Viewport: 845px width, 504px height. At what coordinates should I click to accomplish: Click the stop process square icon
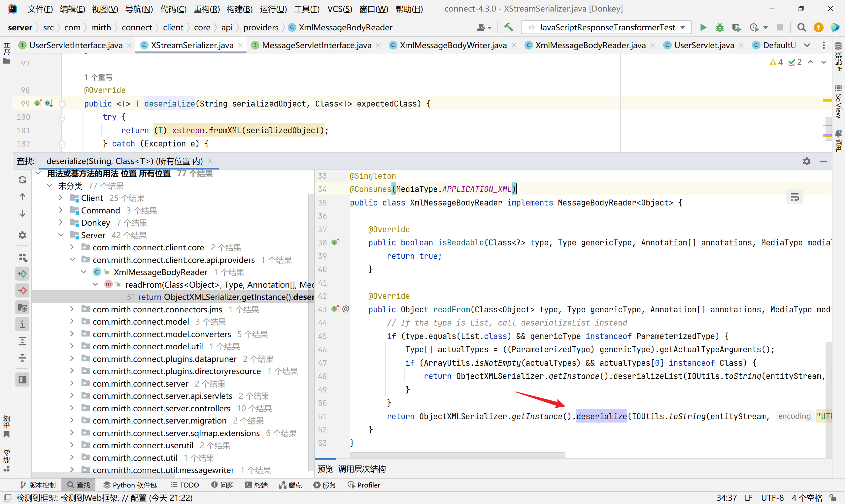pos(780,27)
